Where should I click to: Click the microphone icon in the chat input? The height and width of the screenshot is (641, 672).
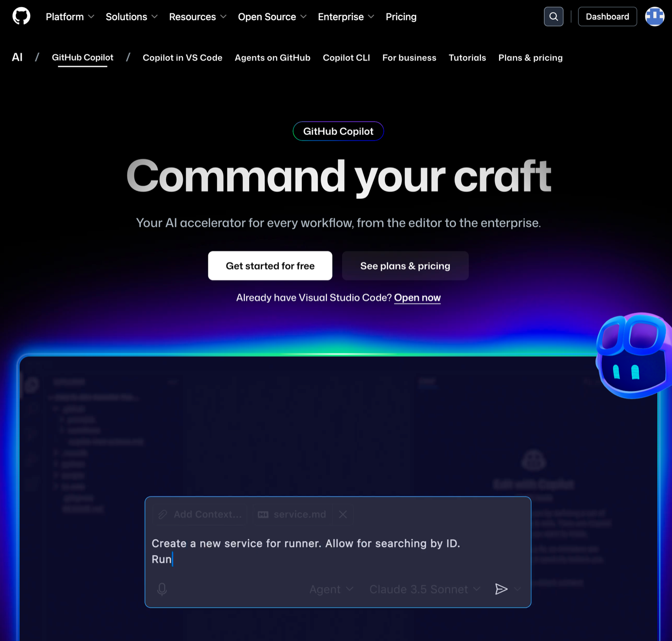pyautogui.click(x=162, y=589)
